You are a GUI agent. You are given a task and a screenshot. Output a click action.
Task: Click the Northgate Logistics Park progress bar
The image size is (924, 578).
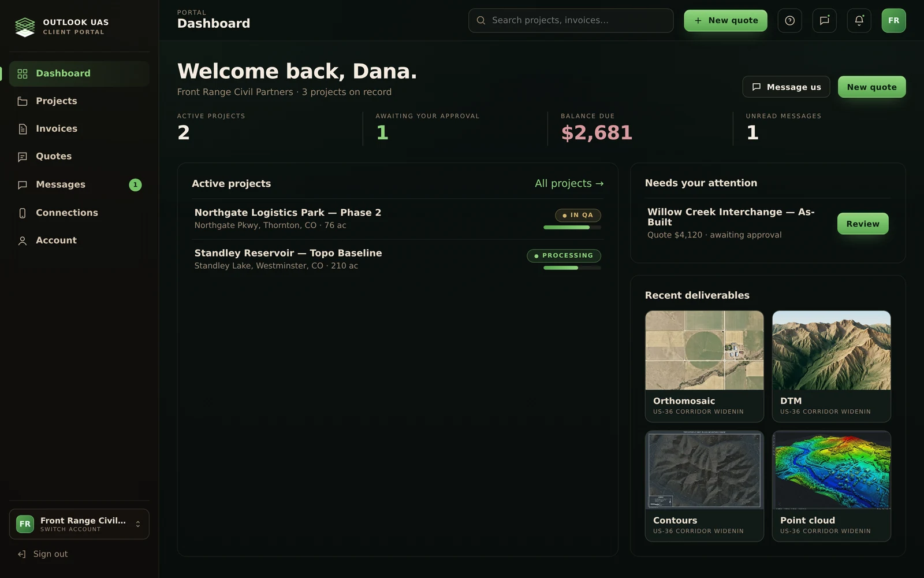coord(572,228)
